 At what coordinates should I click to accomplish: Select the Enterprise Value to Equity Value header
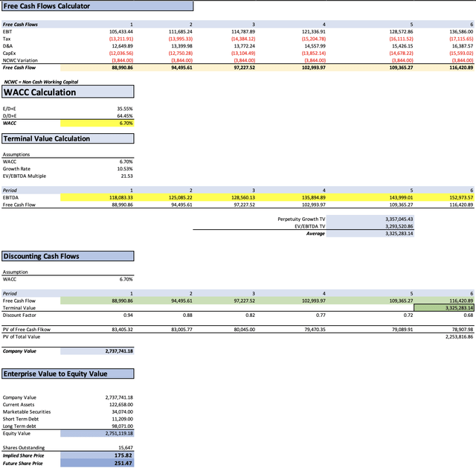pyautogui.click(x=67, y=374)
